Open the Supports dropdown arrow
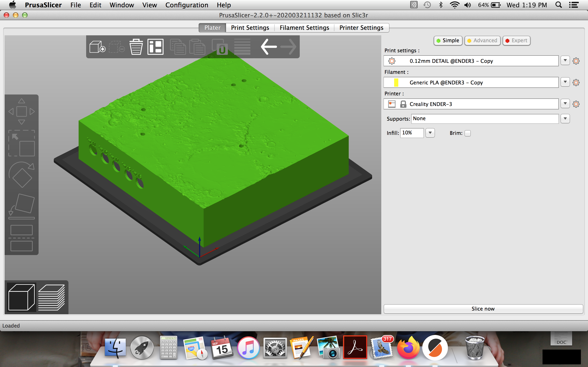Screen dimensions: 588x367 [565, 119]
